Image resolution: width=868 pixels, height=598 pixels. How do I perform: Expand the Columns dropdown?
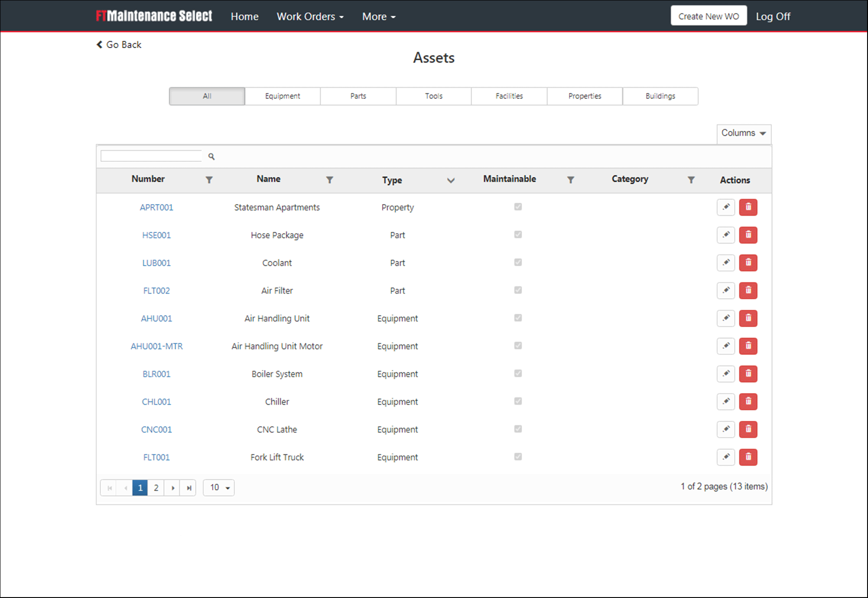click(x=744, y=133)
